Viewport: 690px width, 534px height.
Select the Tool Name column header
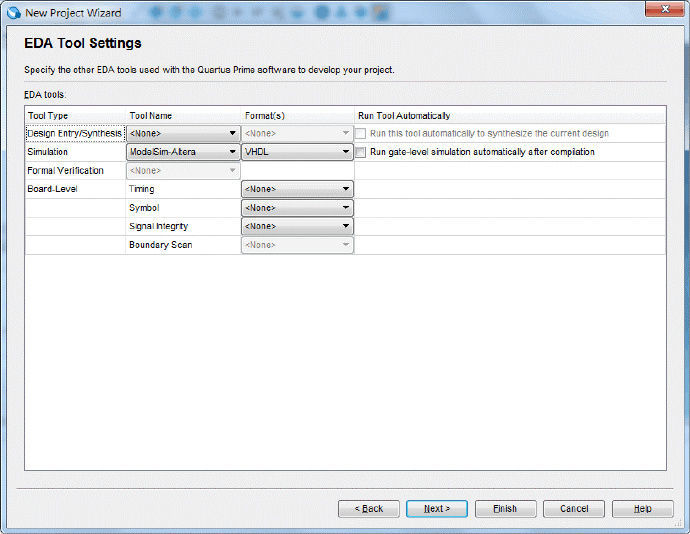[183, 116]
